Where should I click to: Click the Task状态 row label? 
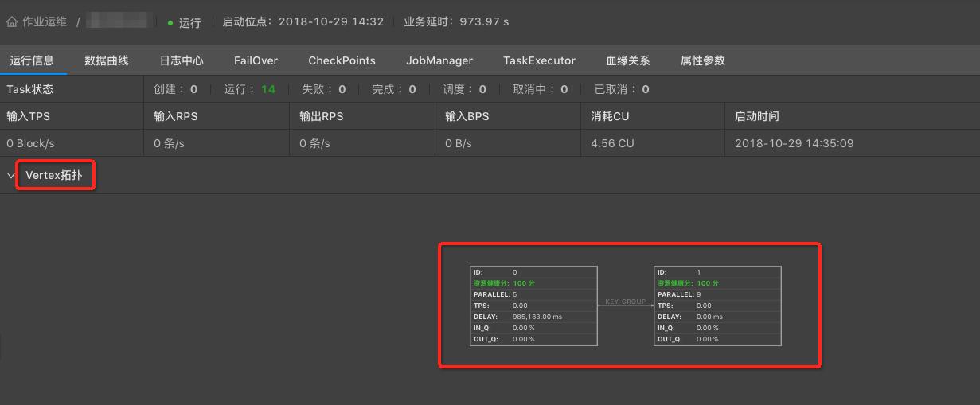pos(30,89)
